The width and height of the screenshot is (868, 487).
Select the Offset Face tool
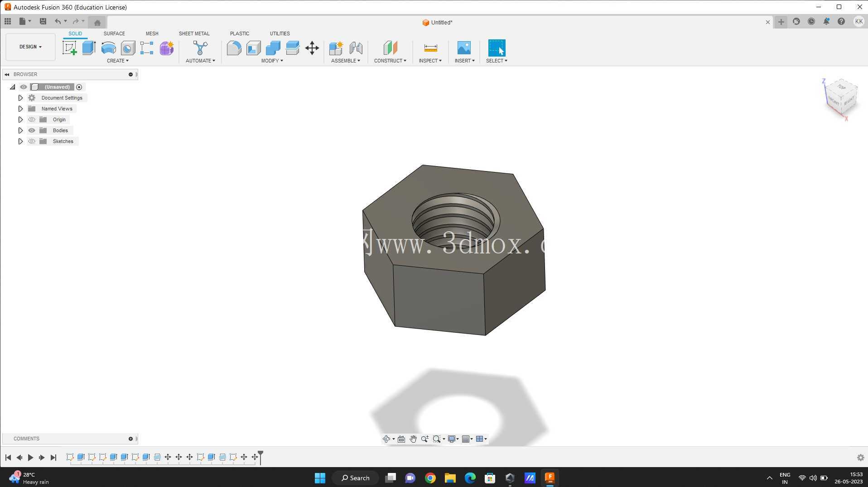coord(292,48)
